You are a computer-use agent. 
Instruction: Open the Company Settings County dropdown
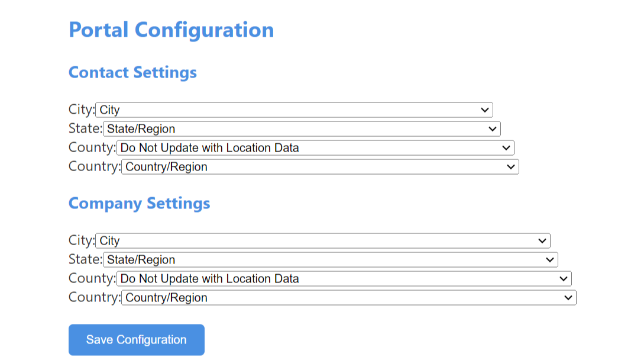344,278
